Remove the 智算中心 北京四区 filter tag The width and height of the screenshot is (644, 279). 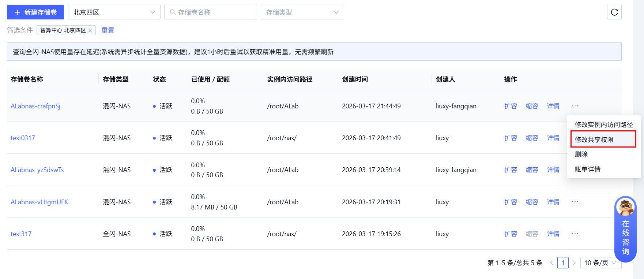point(90,30)
